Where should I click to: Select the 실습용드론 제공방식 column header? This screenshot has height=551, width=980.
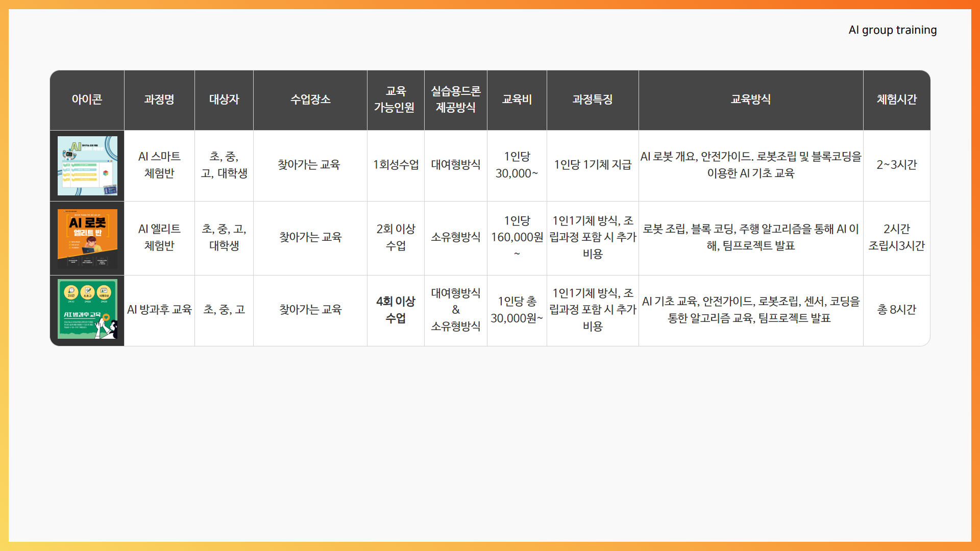456,100
